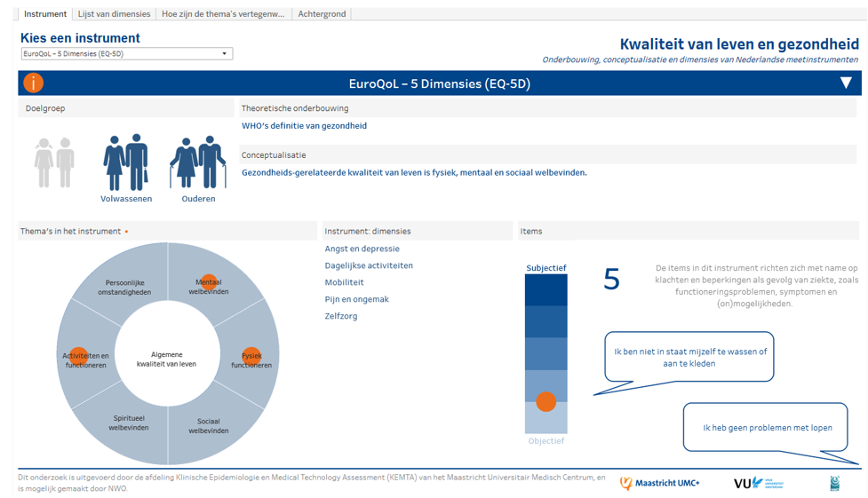Click the Gezondheids-gerelateerde kwaliteit van leven conceptualisation text

tap(414, 172)
